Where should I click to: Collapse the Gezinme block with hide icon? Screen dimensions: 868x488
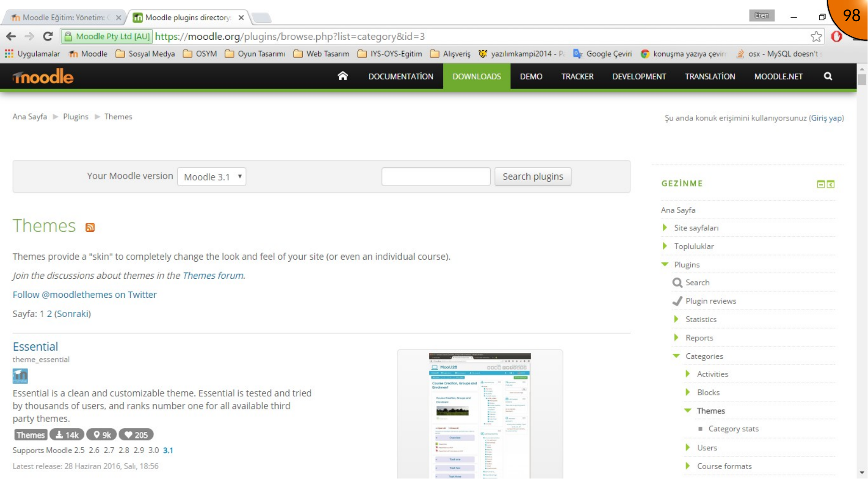(x=821, y=184)
